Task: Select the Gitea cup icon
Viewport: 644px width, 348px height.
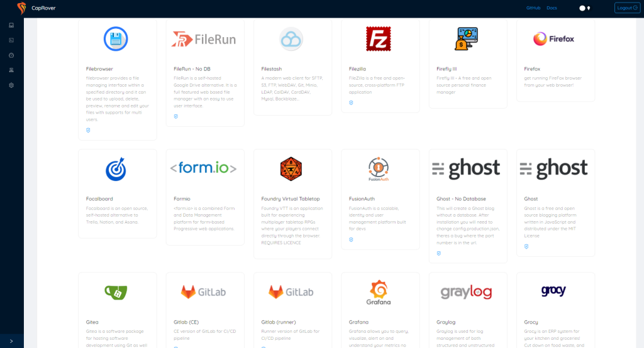Action: coord(116,292)
